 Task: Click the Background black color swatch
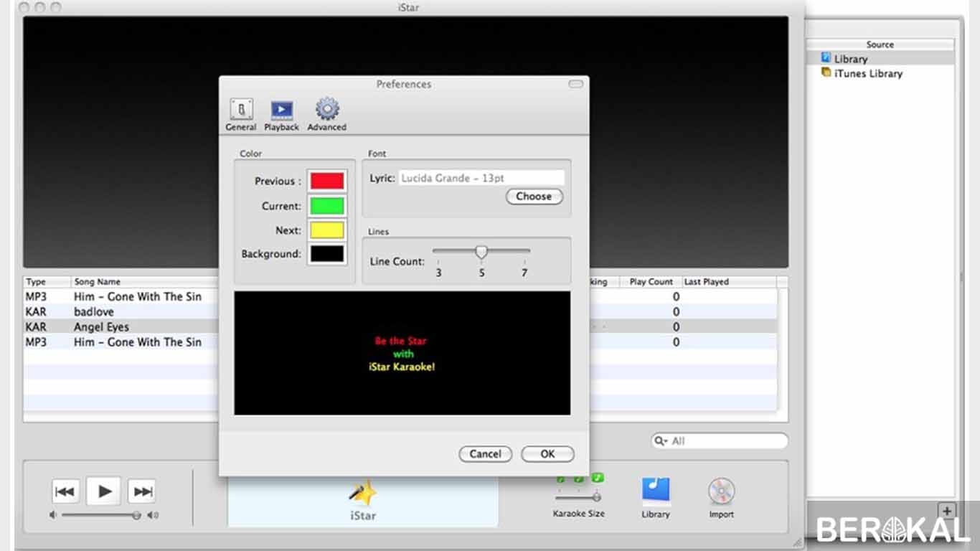[x=327, y=254]
